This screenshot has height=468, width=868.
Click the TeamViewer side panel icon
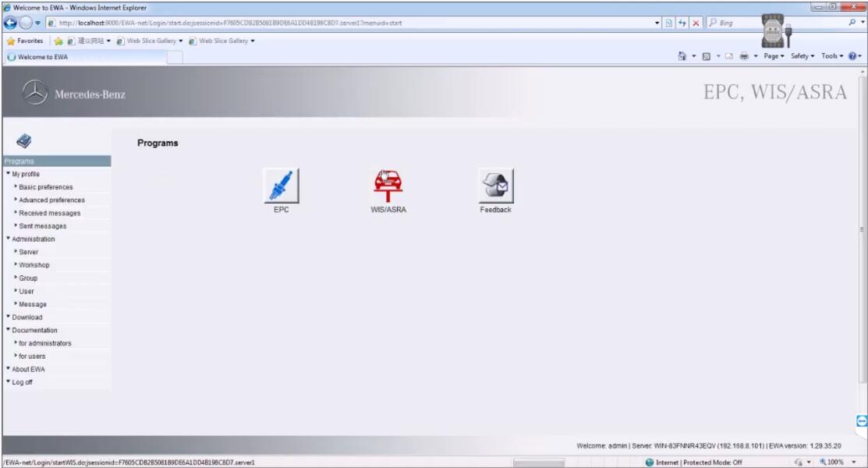862,421
